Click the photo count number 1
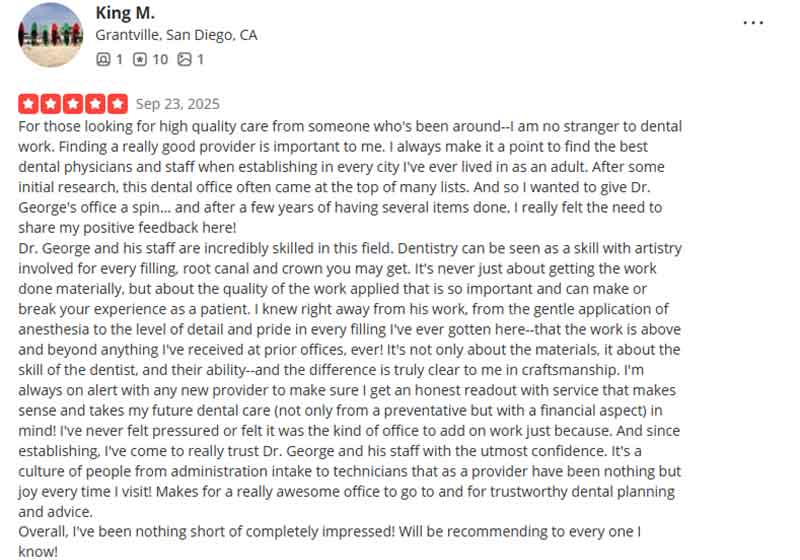 click(x=201, y=59)
